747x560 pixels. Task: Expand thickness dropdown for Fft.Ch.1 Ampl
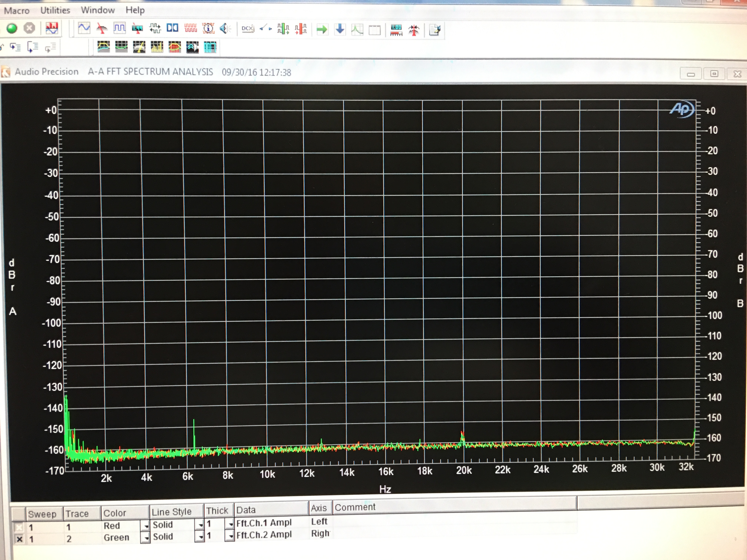tap(230, 524)
